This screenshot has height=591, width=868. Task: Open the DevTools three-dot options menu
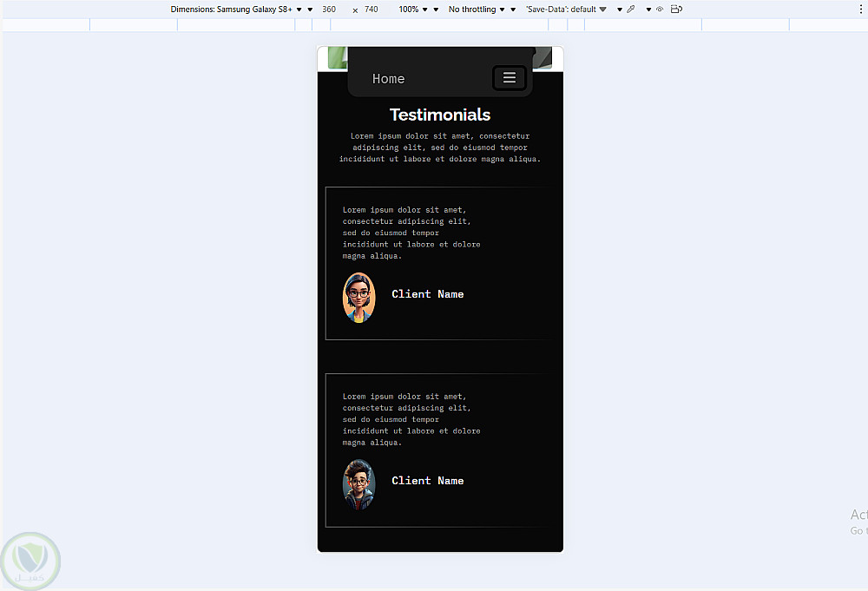click(x=861, y=10)
